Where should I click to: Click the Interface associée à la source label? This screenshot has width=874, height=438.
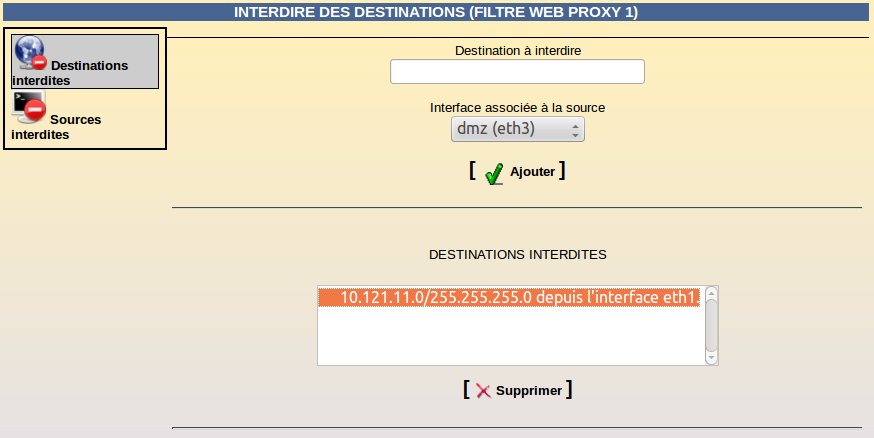pyautogui.click(x=517, y=108)
